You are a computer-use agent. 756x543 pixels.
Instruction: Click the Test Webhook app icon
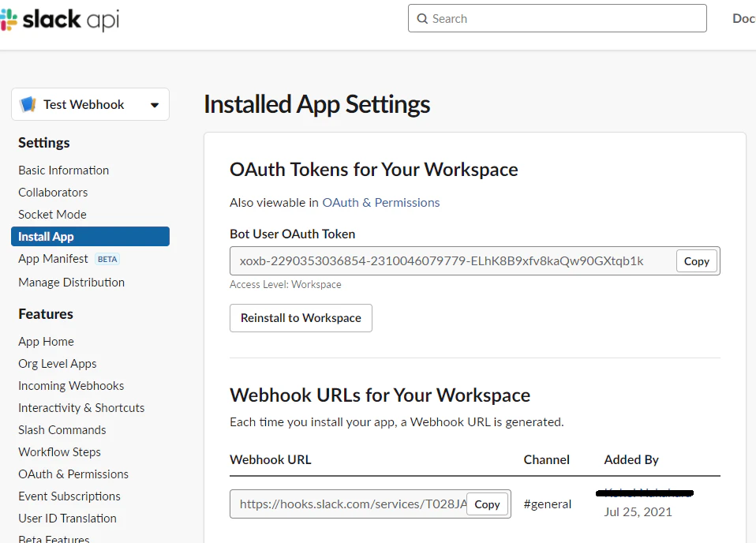tap(28, 104)
